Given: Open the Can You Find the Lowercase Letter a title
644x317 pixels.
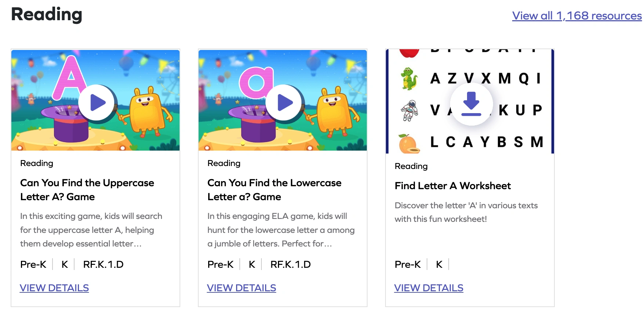Looking at the screenshot, I should coord(274,190).
